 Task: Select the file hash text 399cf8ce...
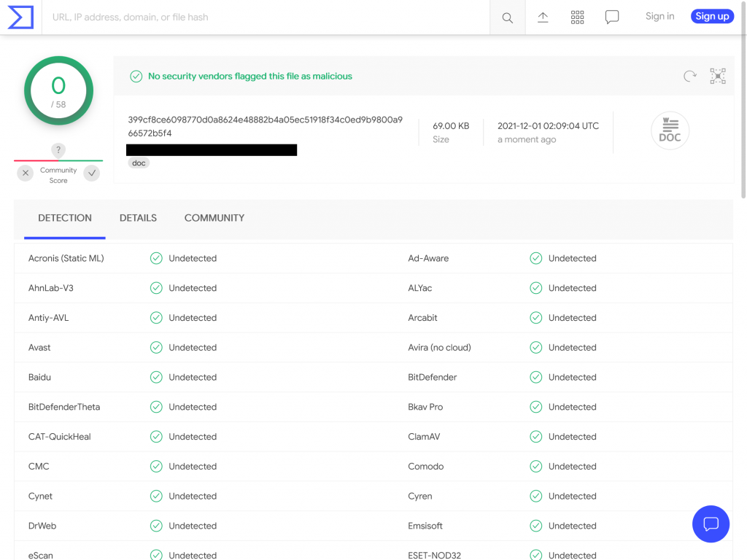tap(266, 126)
